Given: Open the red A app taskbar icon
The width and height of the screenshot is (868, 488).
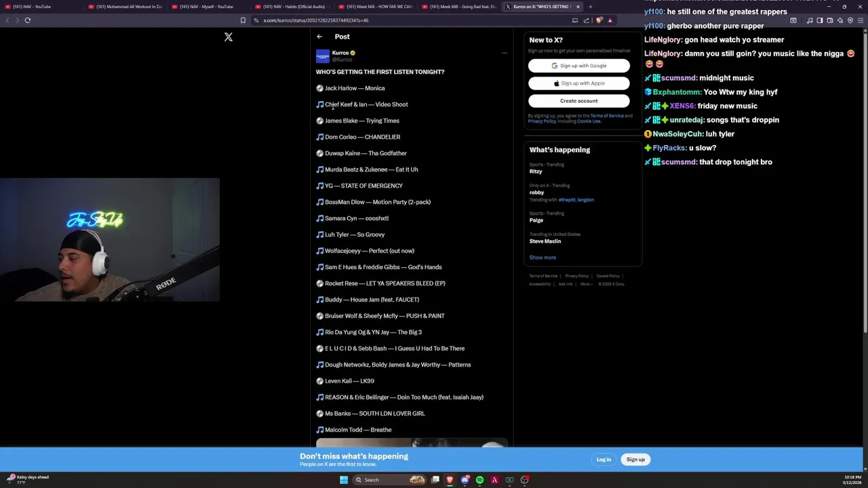Looking at the screenshot, I should (x=494, y=480).
